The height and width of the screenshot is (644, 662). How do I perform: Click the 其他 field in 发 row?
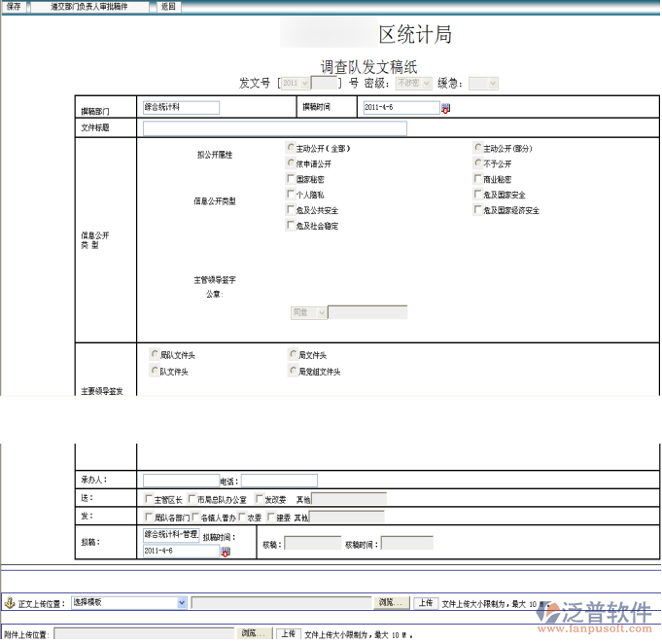point(347,517)
